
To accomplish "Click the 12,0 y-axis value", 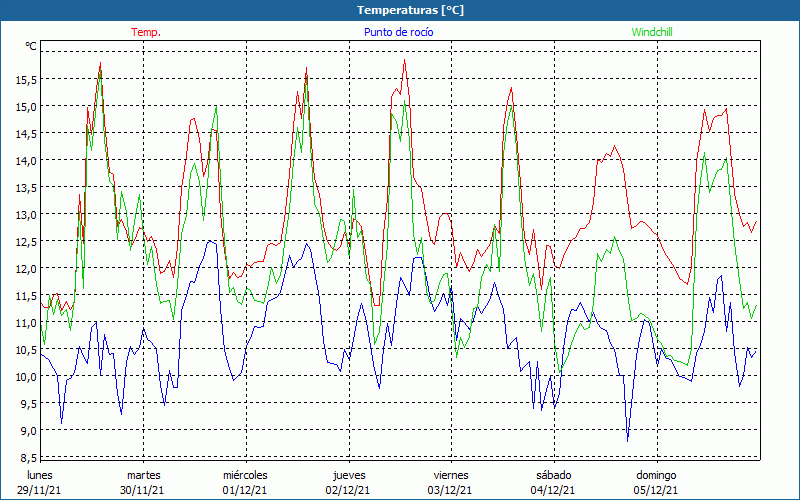I will (27, 268).
